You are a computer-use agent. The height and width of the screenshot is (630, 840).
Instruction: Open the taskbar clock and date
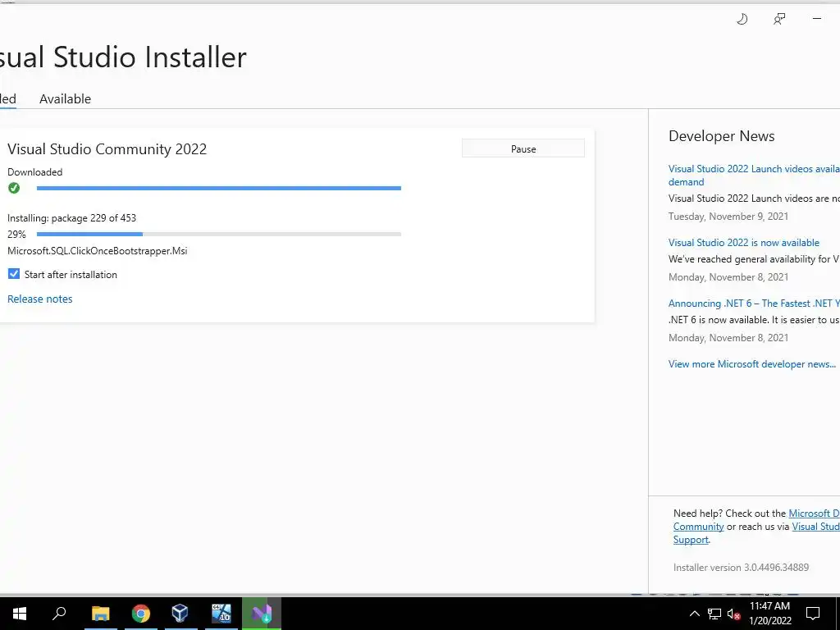click(769, 614)
